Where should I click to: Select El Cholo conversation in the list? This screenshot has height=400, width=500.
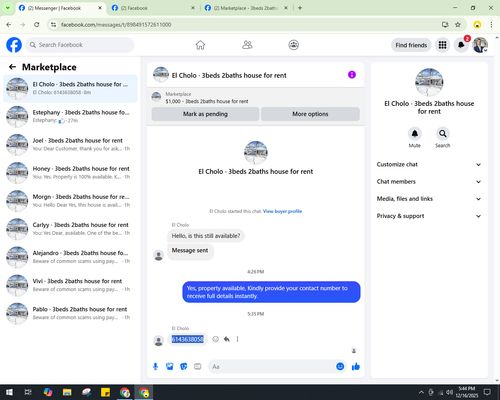(70, 88)
